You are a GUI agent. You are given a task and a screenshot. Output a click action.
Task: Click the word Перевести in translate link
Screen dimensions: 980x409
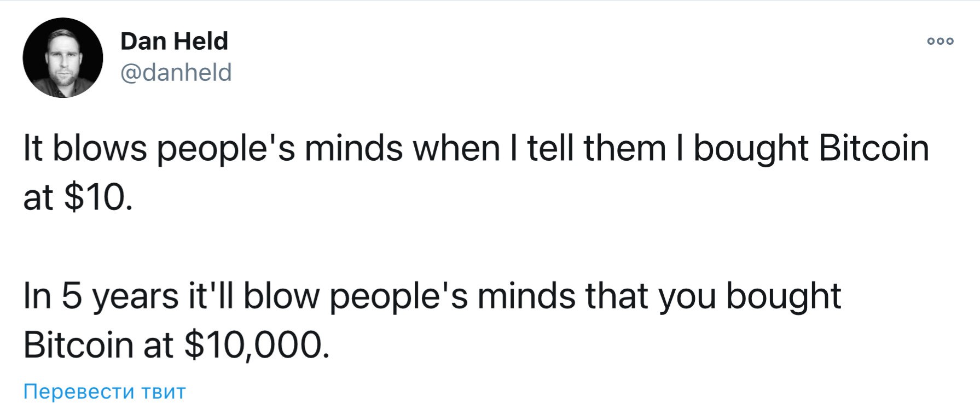coord(79,392)
